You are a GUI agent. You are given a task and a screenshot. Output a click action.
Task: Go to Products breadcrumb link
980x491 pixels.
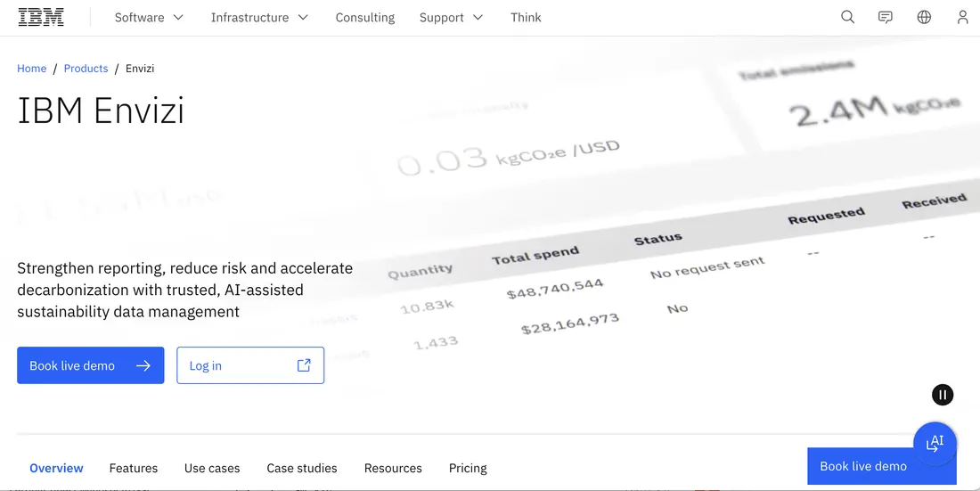(x=86, y=69)
